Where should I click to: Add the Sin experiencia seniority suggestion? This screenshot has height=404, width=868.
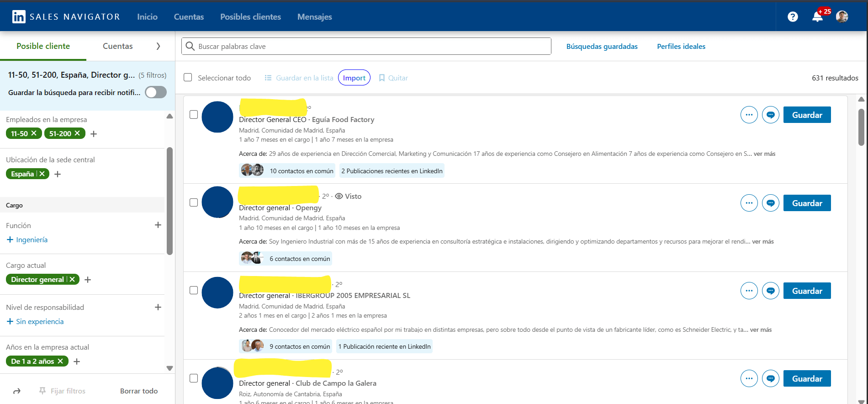point(35,321)
